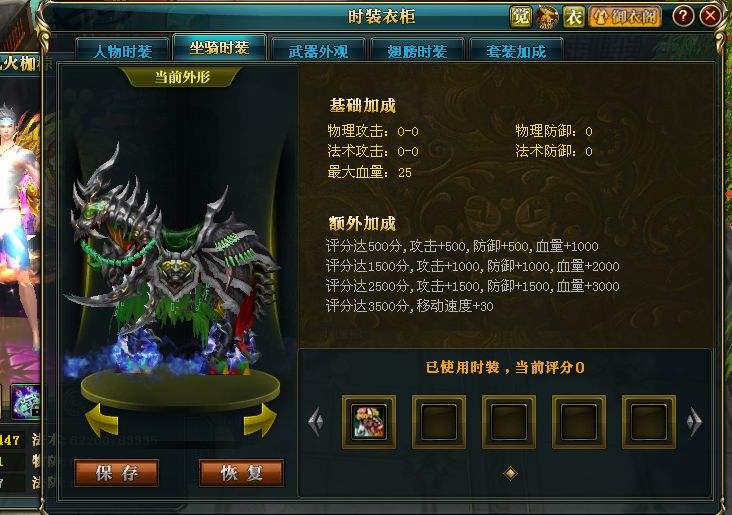
Task: Click the second empty costume slot
Action: tap(439, 422)
